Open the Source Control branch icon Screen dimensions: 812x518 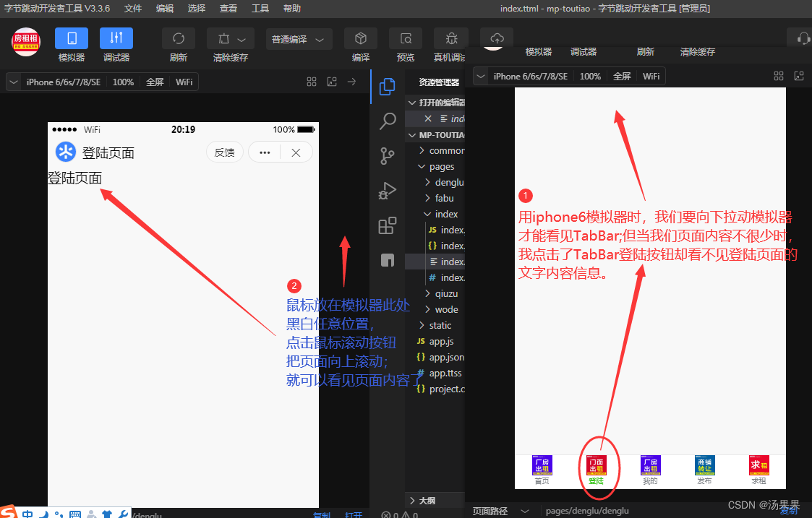pos(387,156)
